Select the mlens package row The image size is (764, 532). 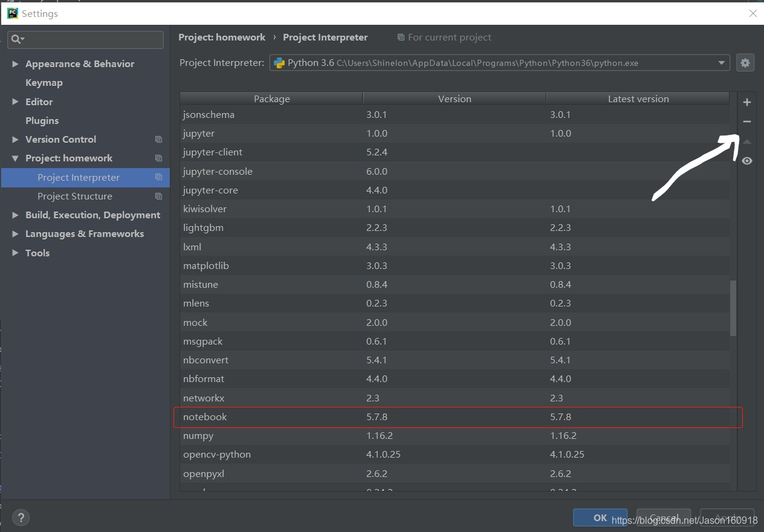click(x=455, y=303)
